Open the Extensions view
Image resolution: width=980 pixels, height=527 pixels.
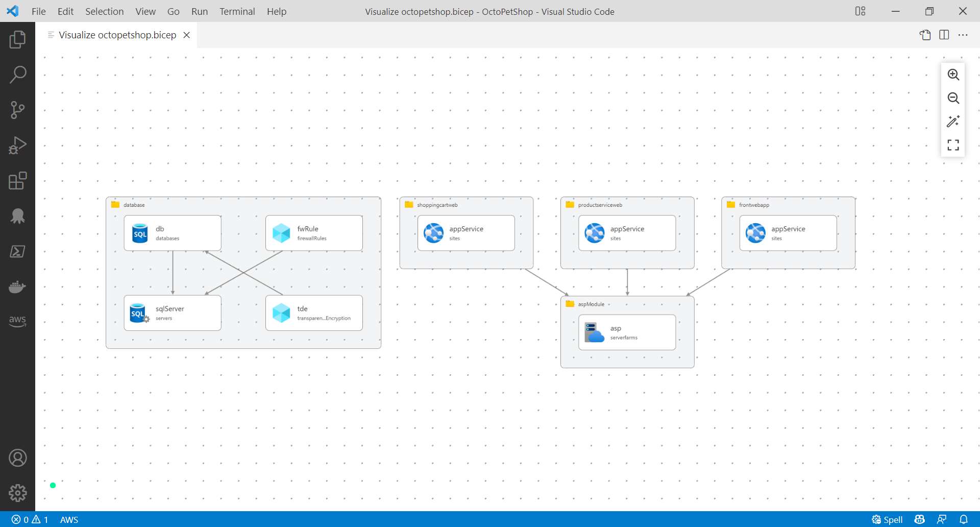coord(17,181)
